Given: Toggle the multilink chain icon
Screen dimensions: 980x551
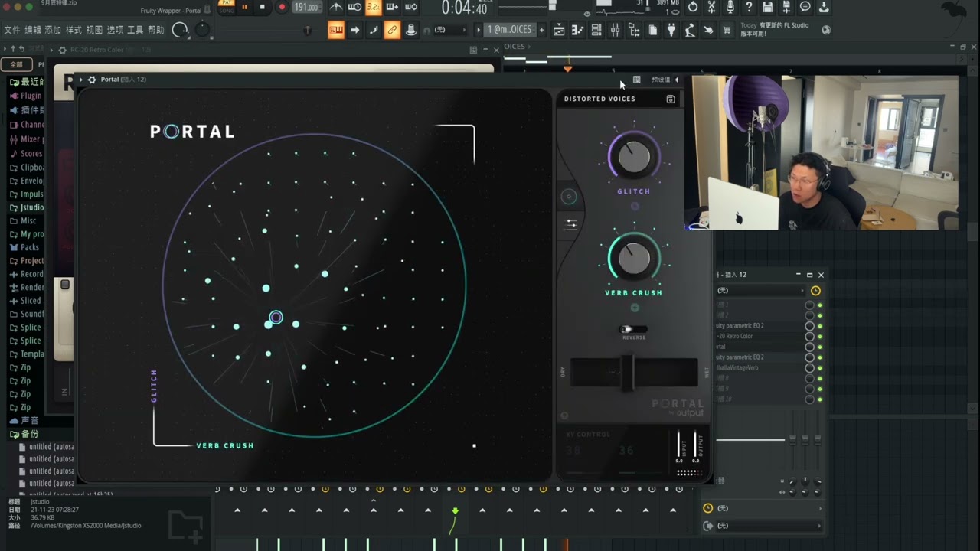Looking at the screenshot, I should tap(392, 30).
